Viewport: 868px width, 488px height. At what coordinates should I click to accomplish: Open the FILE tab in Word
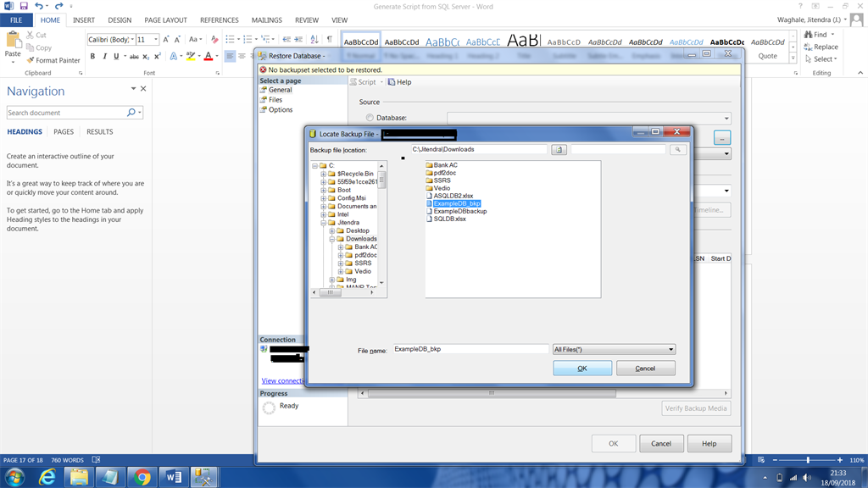point(16,20)
